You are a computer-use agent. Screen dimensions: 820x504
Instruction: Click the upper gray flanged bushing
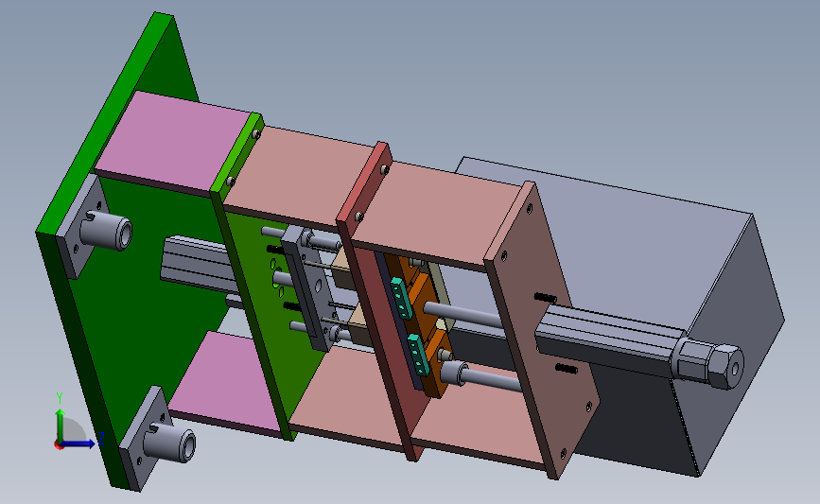(107, 230)
